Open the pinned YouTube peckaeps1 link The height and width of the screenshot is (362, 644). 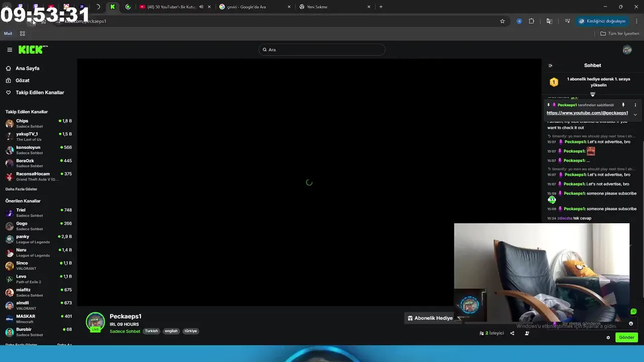pyautogui.click(x=587, y=113)
